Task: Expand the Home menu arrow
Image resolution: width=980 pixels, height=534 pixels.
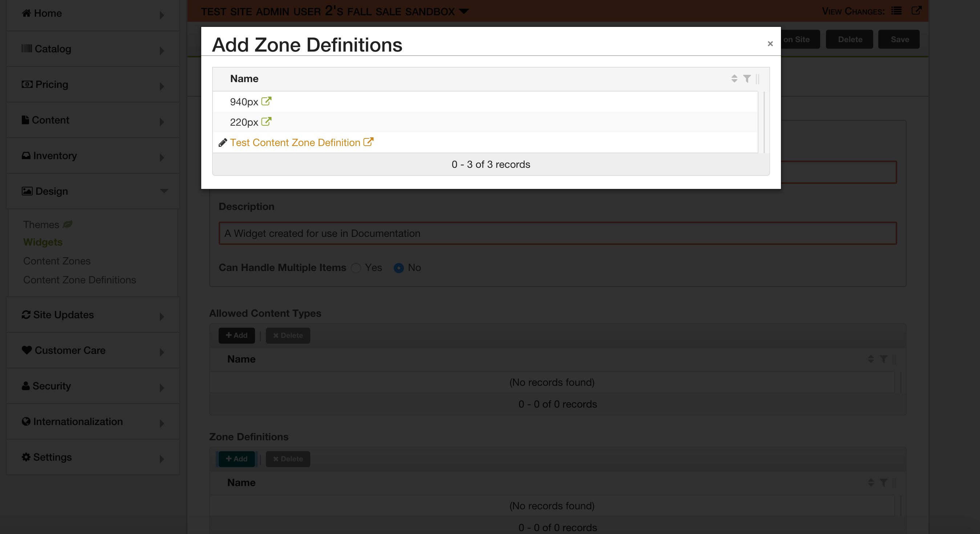Action: 162,15
